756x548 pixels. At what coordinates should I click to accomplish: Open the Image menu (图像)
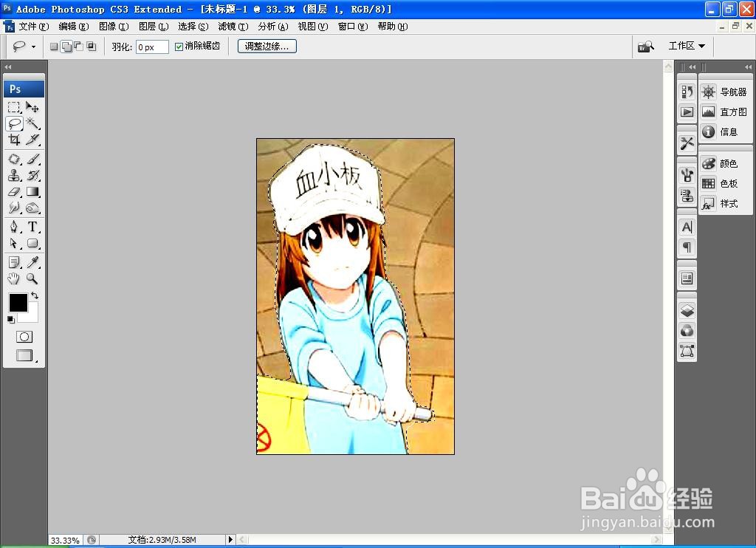click(x=114, y=27)
